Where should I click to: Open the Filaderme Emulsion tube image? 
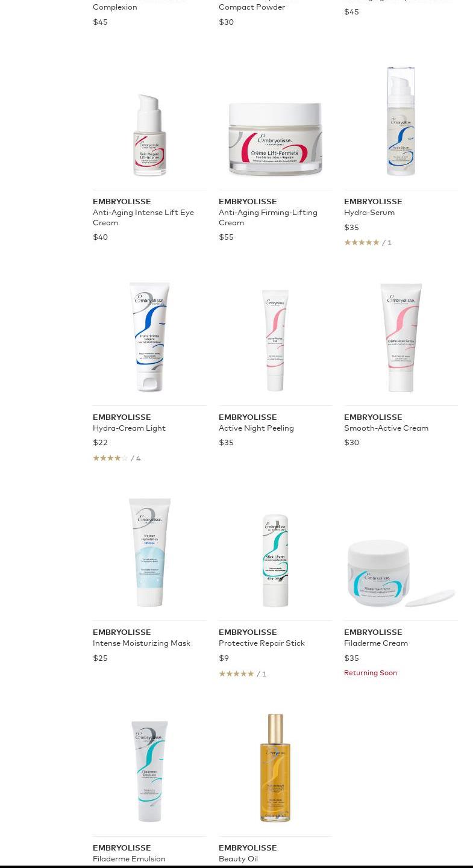(149, 772)
